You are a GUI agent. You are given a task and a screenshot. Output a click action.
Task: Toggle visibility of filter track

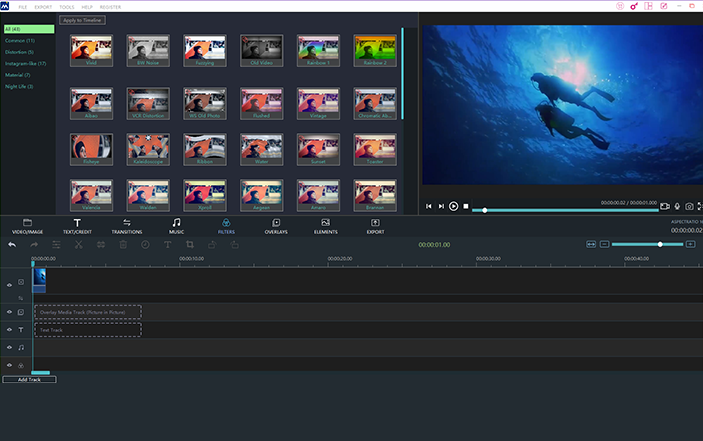[x=9, y=365]
